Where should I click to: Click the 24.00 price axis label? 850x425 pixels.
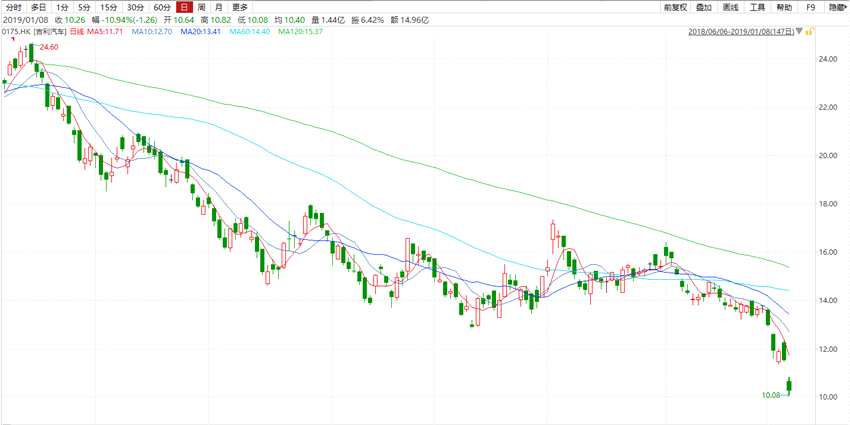[829, 59]
